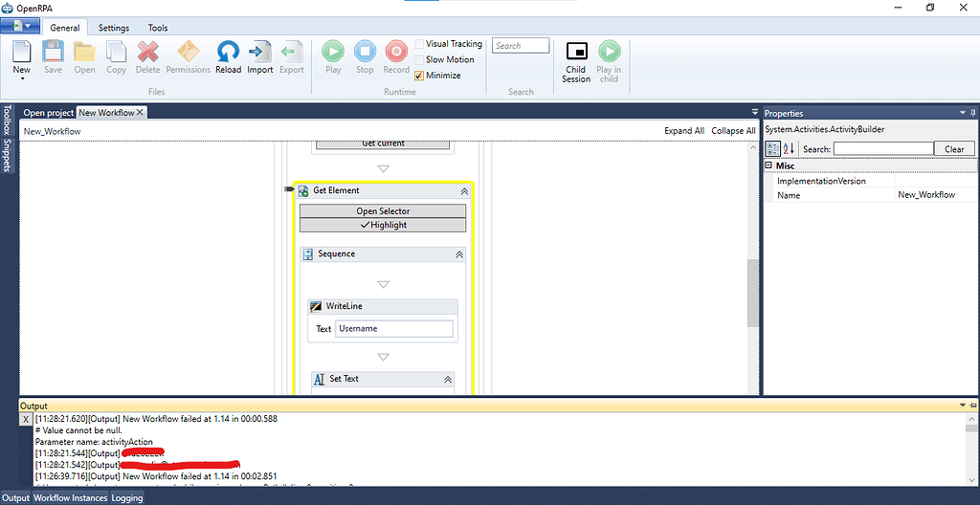The image size is (980, 505).
Task: Enable the Visual Tracking checkbox
Action: (420, 44)
